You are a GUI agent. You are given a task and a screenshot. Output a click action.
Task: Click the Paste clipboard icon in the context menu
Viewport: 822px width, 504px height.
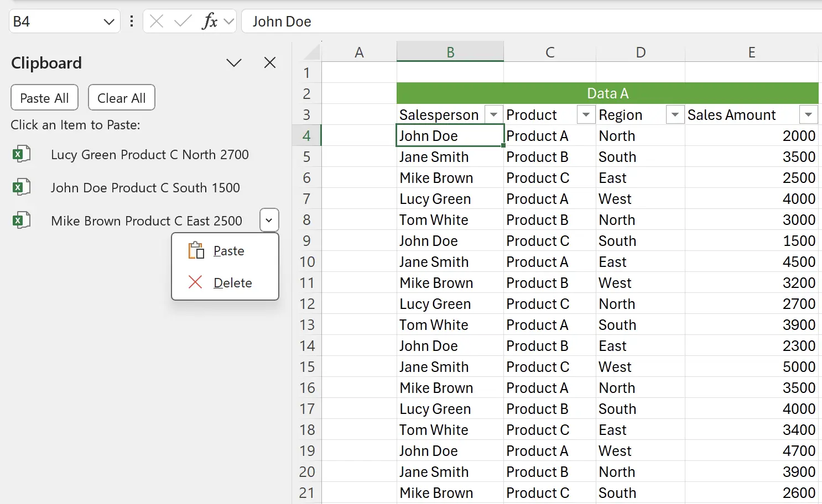[x=196, y=250]
